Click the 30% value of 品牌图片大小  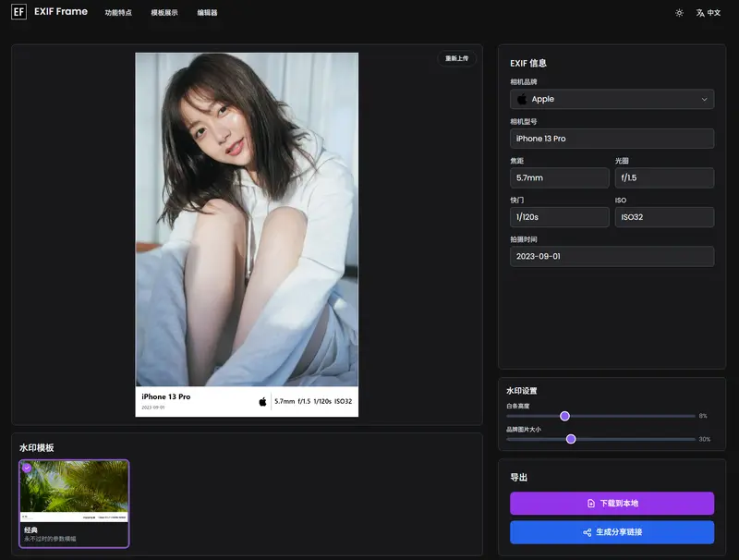click(x=704, y=439)
